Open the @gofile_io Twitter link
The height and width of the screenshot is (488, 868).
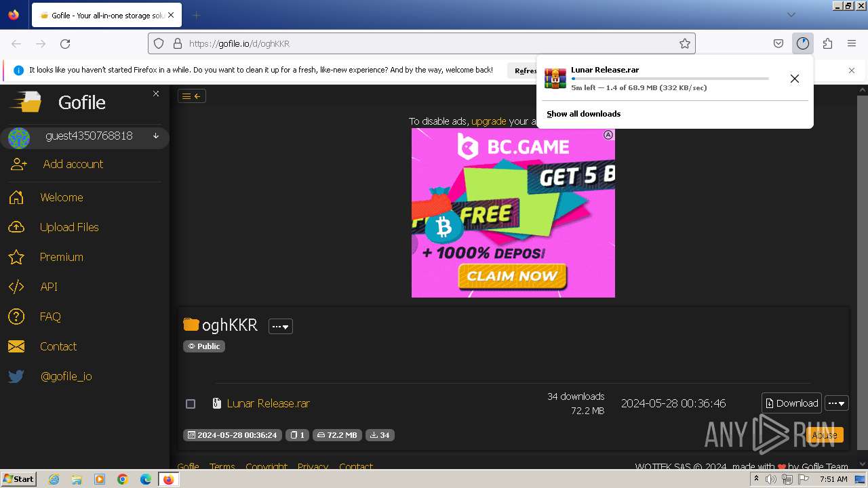[x=66, y=376]
